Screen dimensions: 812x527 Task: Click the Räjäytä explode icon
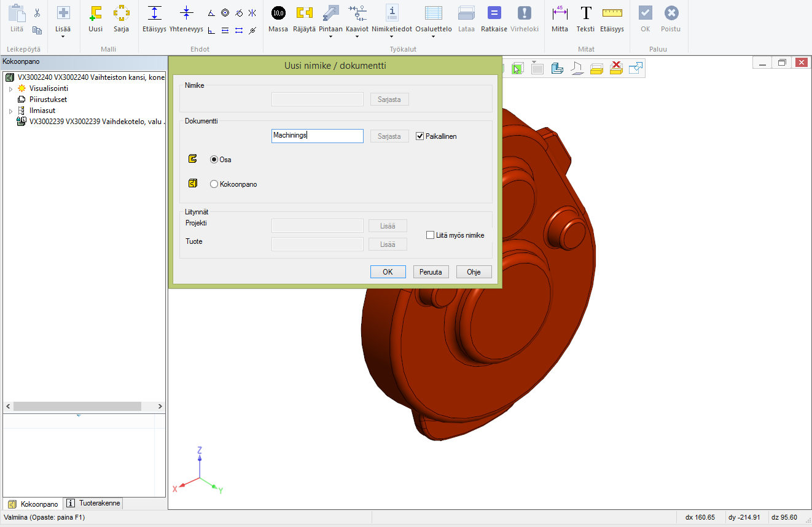pyautogui.click(x=304, y=18)
